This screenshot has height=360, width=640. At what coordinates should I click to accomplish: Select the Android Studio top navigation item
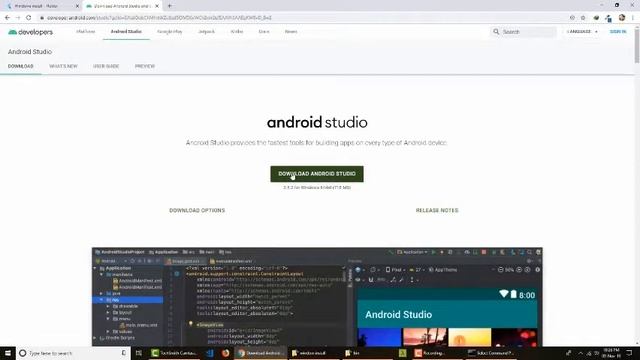[x=126, y=31]
